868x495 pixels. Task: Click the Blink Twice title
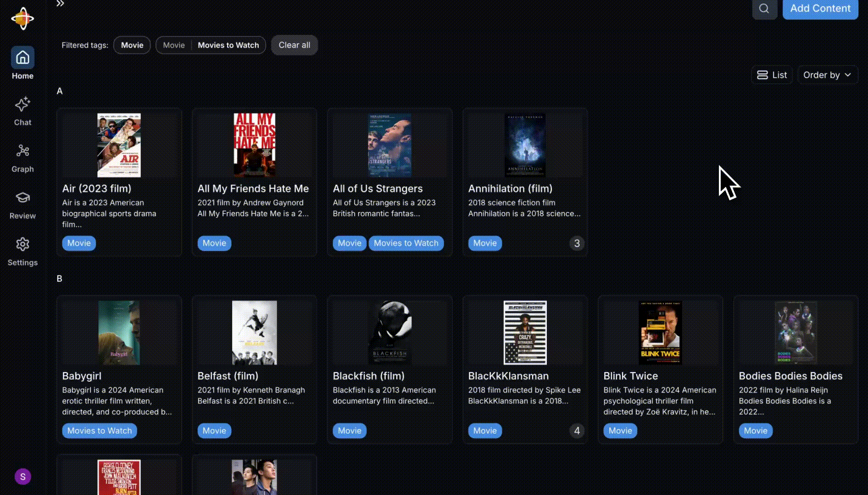pos(631,376)
